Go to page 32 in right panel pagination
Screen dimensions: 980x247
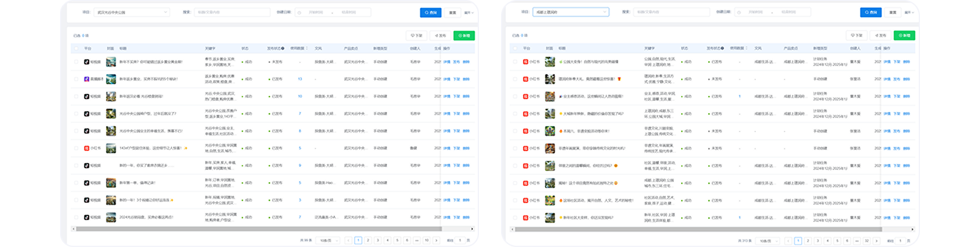coord(866,240)
